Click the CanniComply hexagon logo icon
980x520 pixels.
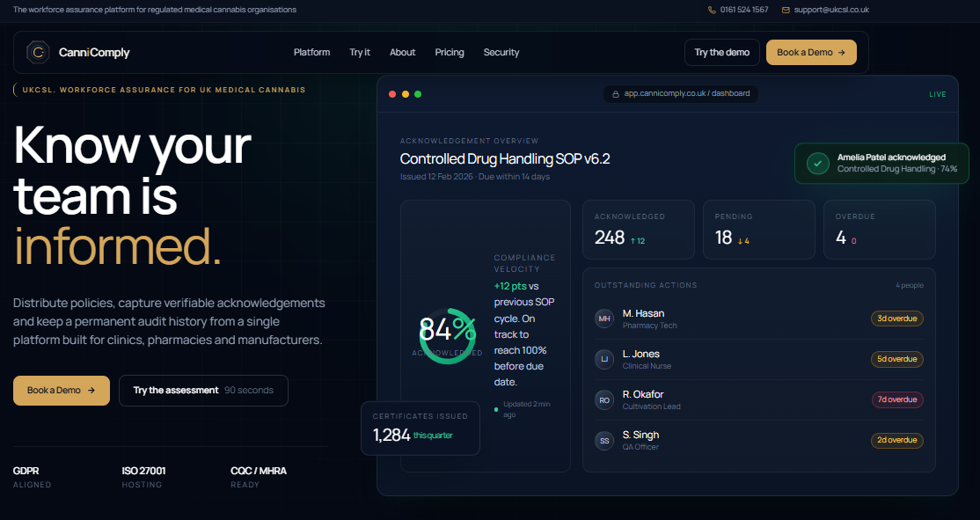tap(38, 53)
